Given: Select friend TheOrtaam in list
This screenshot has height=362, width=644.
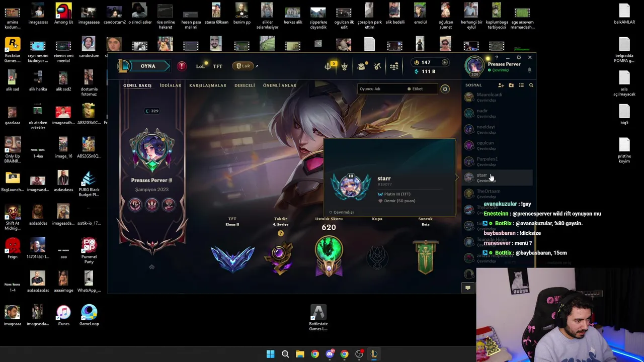Looking at the screenshot, I should point(497,194).
